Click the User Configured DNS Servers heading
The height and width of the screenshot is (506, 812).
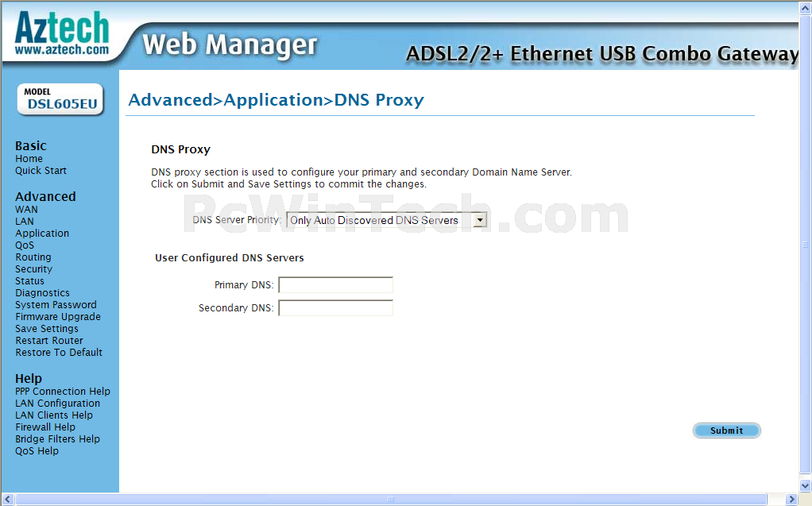[230, 257]
